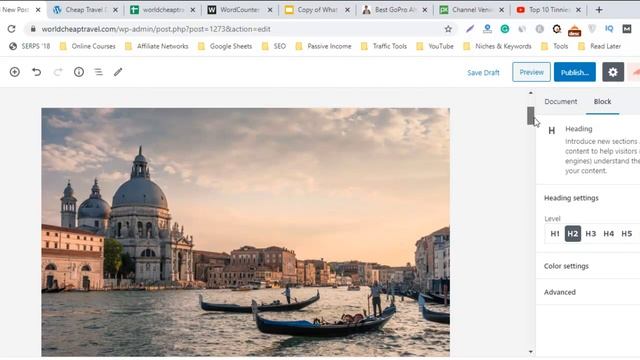The image size is (640, 360).
Task: Open the Online Courses bookmark folder
Action: click(x=88, y=46)
